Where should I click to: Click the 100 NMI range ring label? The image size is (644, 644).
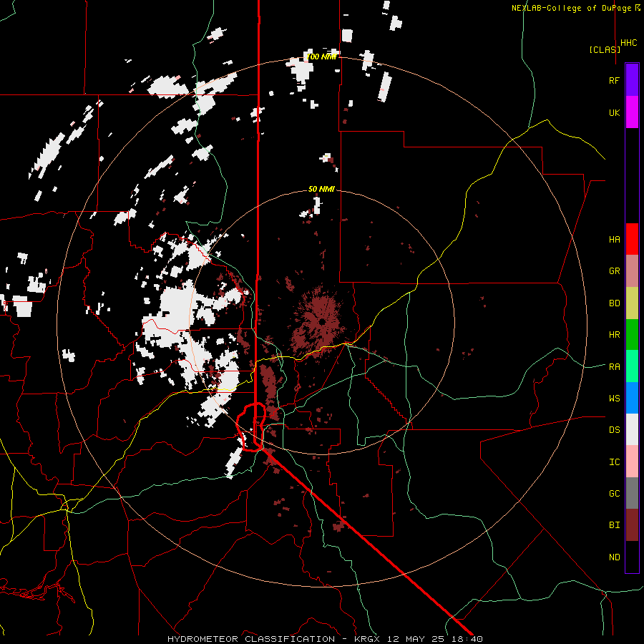[321, 57]
